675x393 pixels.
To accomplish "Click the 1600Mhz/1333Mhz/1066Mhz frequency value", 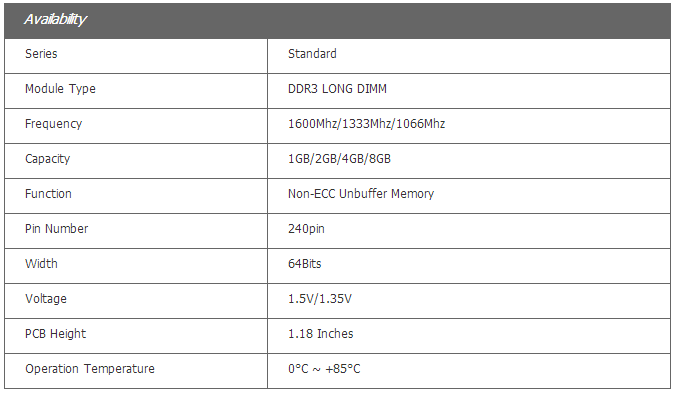I will coord(366,124).
